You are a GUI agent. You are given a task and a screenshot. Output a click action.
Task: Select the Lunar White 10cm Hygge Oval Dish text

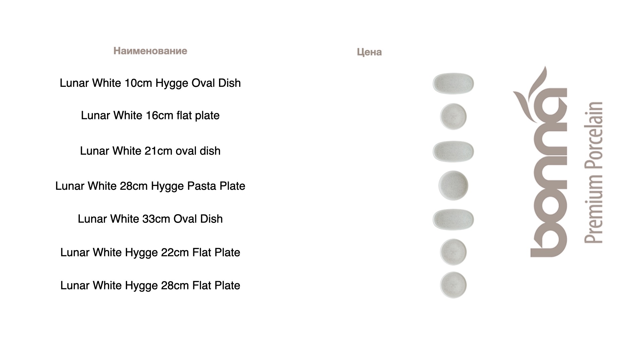coord(150,83)
